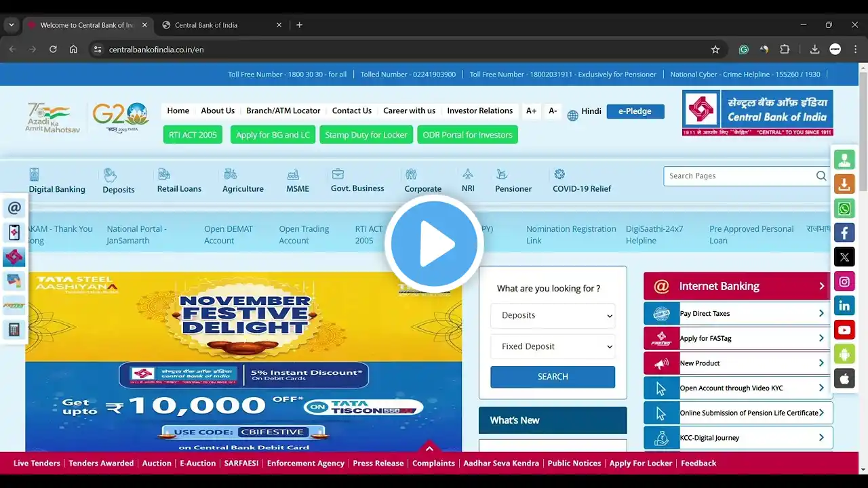
Task: Click the Agriculture tractor icon
Action: [x=230, y=174]
